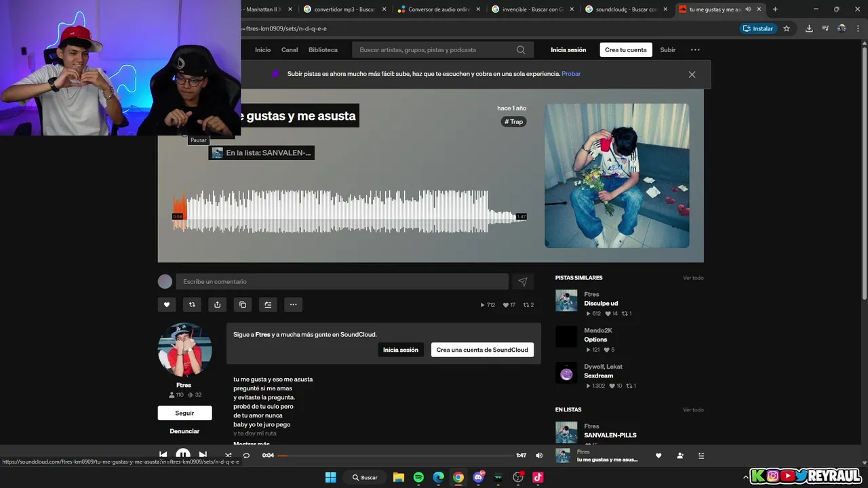Click 'Ver todo' beside En listas
868x488 pixels.
[x=693, y=410]
